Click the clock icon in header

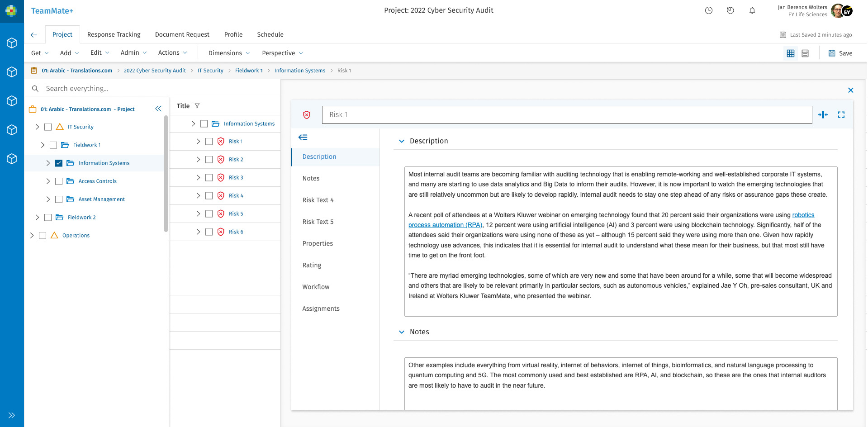[708, 10]
